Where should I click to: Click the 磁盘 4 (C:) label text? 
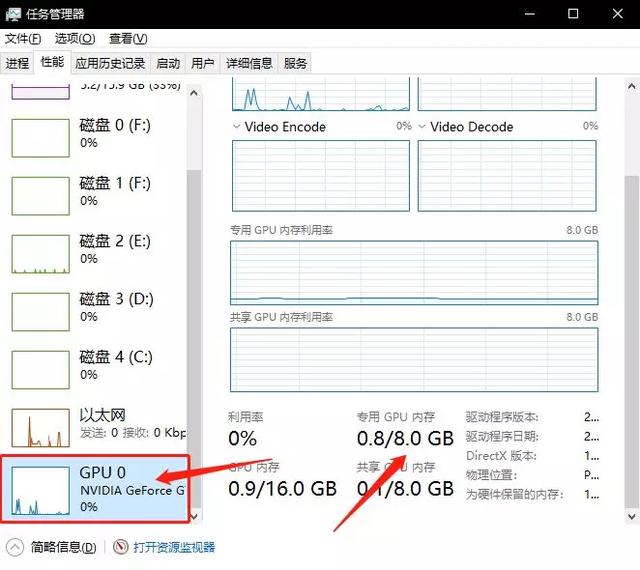(x=116, y=357)
